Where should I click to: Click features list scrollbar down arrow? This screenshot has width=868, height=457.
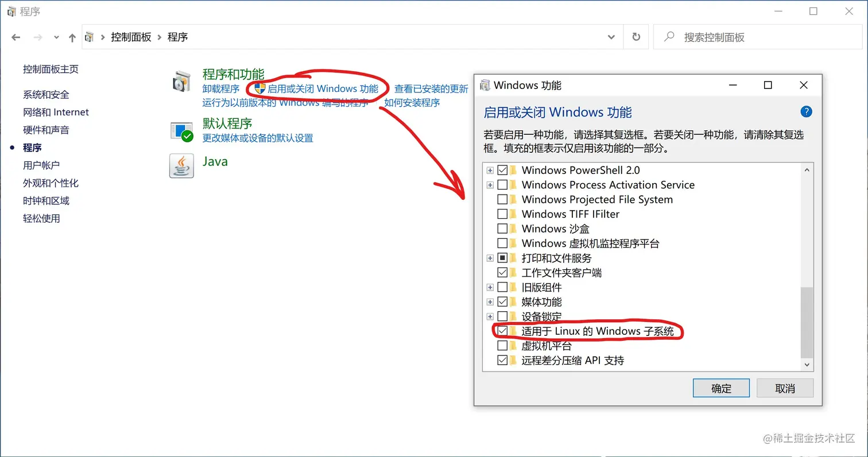(807, 365)
